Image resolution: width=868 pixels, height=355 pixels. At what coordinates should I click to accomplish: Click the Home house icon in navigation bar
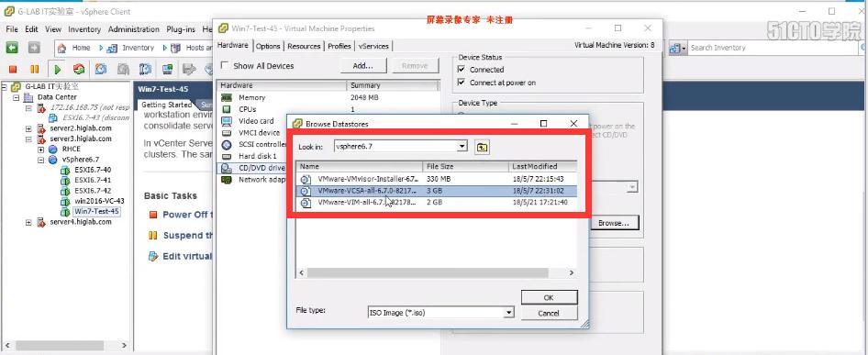[x=62, y=49]
